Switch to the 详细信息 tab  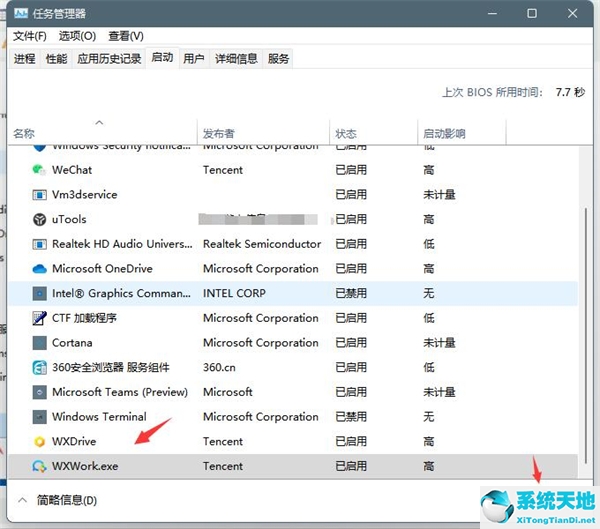236,59
